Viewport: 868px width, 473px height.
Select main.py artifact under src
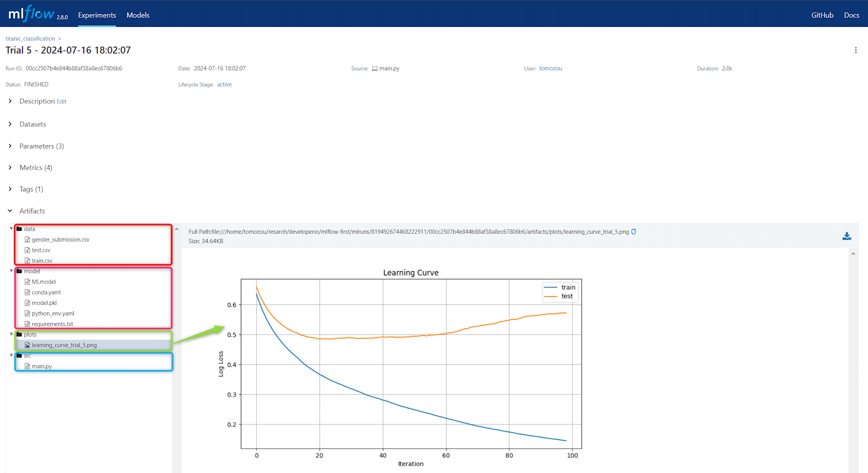pos(42,366)
